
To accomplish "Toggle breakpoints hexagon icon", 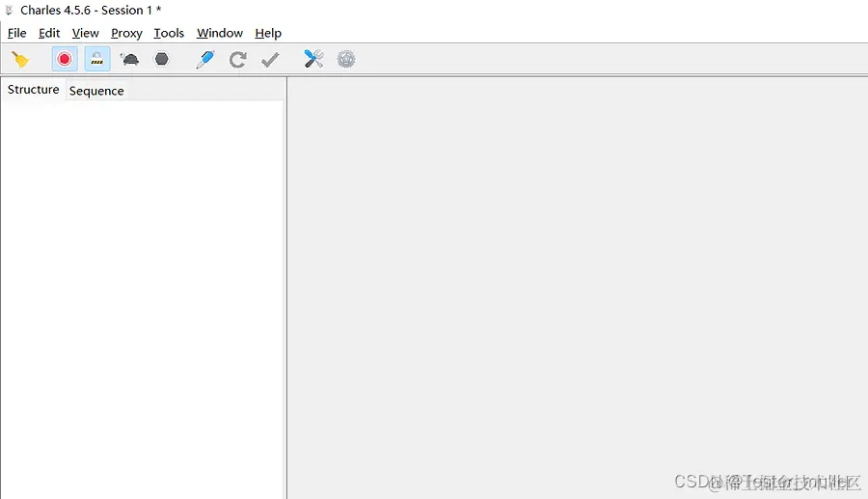I will click(162, 59).
